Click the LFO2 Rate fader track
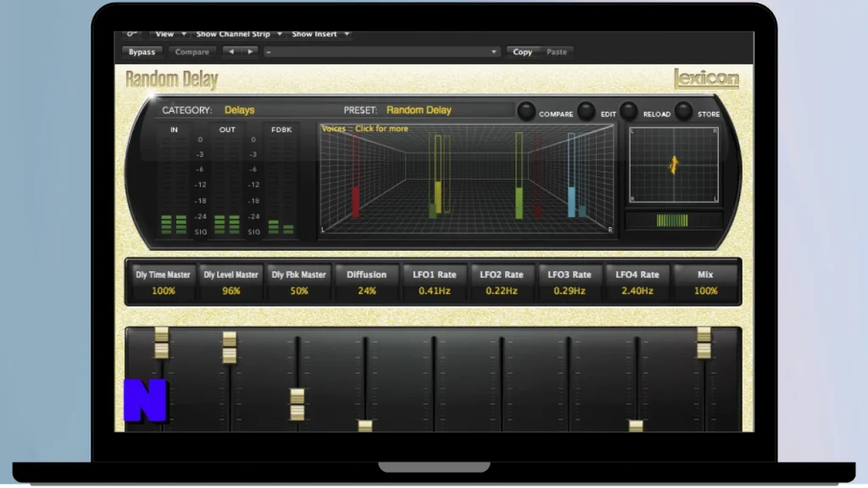 coord(502,384)
